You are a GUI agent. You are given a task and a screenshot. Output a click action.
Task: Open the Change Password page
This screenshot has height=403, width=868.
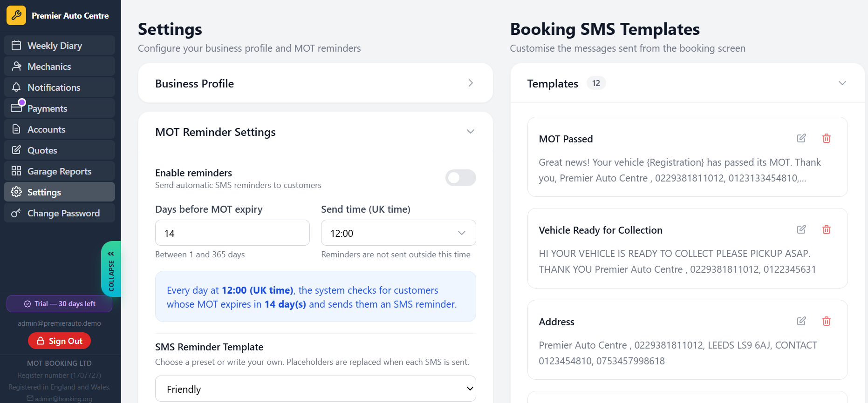point(17,213)
